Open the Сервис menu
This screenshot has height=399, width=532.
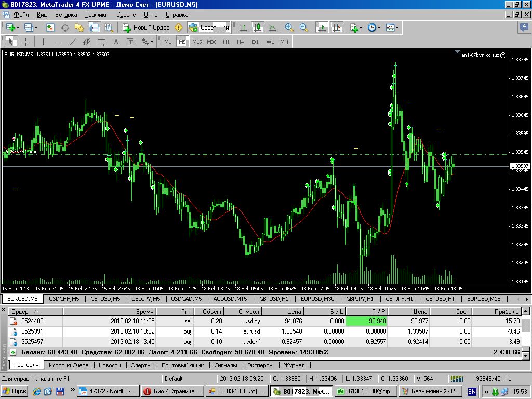(x=126, y=15)
